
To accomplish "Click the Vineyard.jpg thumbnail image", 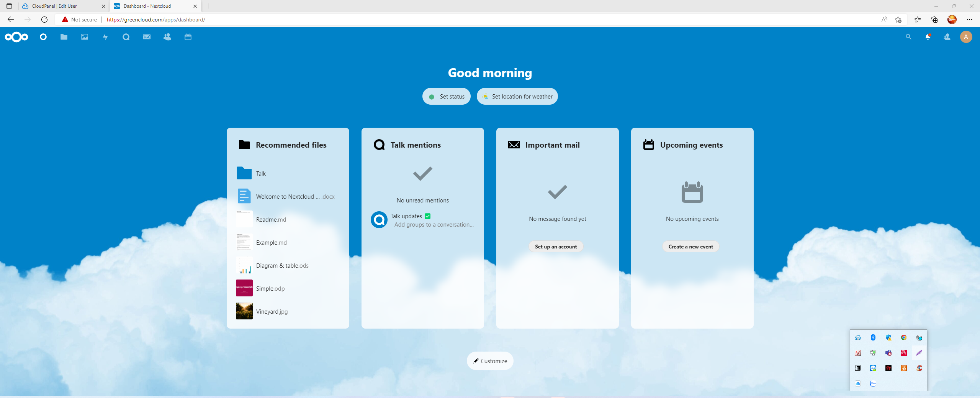I will click(x=244, y=311).
